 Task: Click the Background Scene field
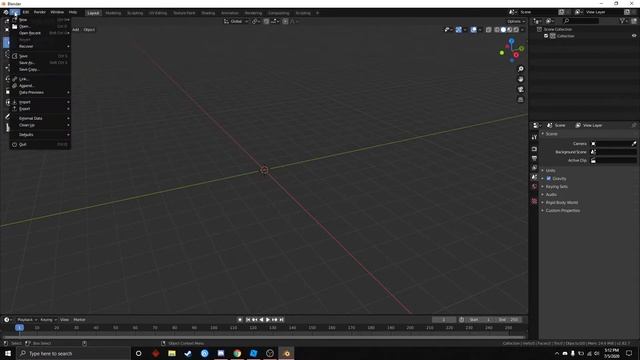pos(613,152)
